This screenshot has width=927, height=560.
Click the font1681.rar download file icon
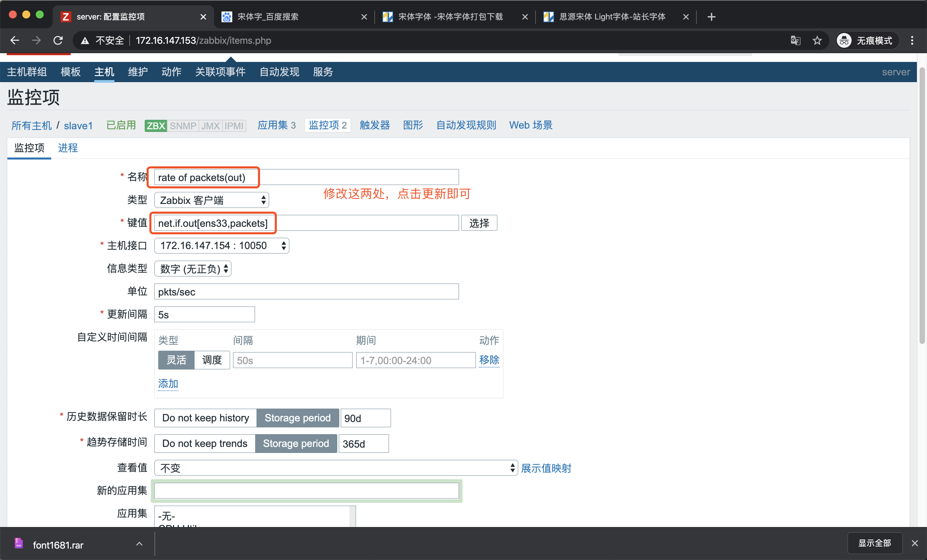pos(19,544)
